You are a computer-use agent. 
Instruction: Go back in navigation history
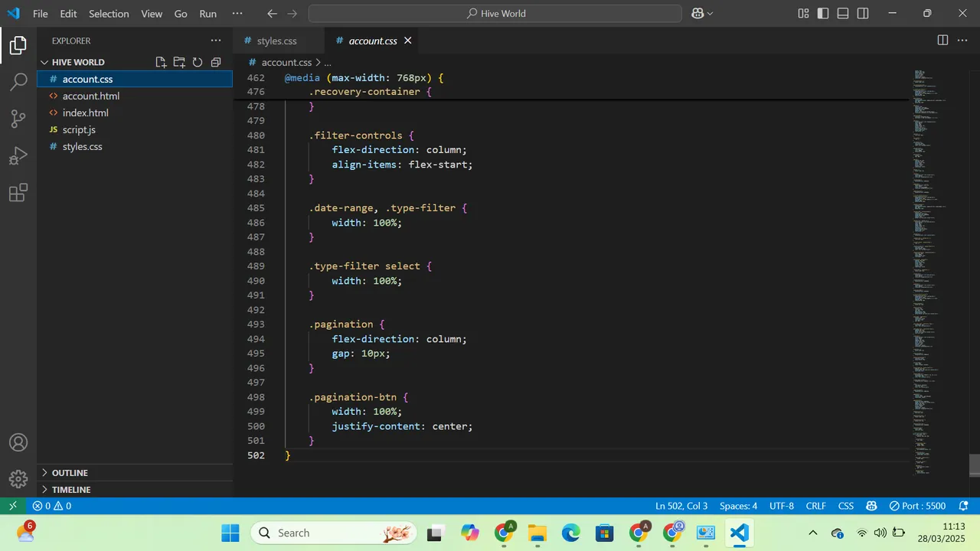pyautogui.click(x=273, y=14)
